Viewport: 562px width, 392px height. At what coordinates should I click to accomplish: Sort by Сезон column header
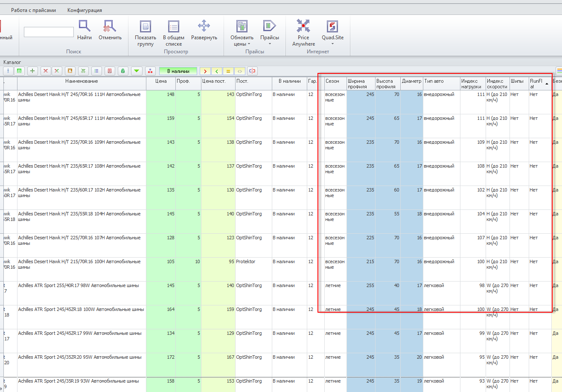click(x=335, y=84)
